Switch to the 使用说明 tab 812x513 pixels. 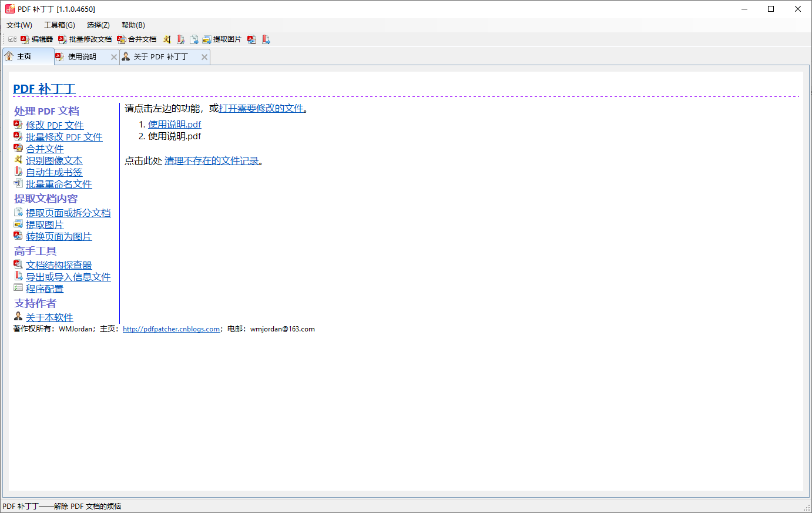tap(82, 57)
